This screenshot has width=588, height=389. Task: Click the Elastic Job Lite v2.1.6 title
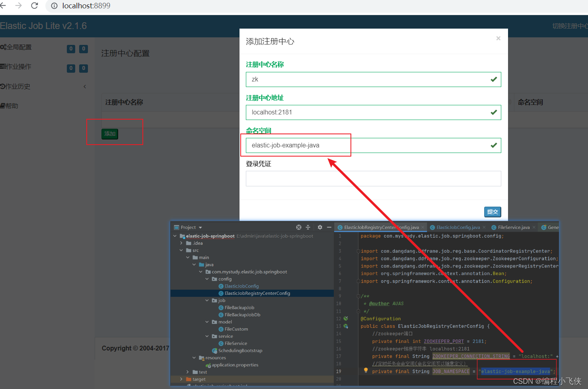[x=43, y=26]
